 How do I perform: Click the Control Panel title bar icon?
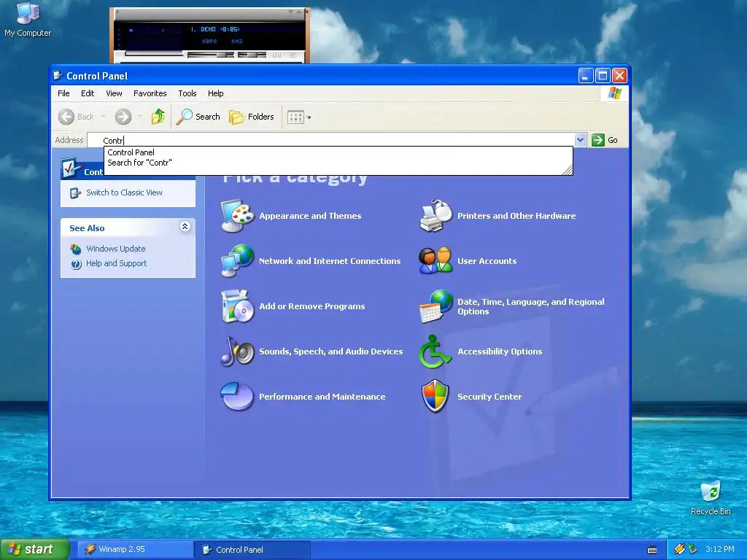tap(58, 76)
